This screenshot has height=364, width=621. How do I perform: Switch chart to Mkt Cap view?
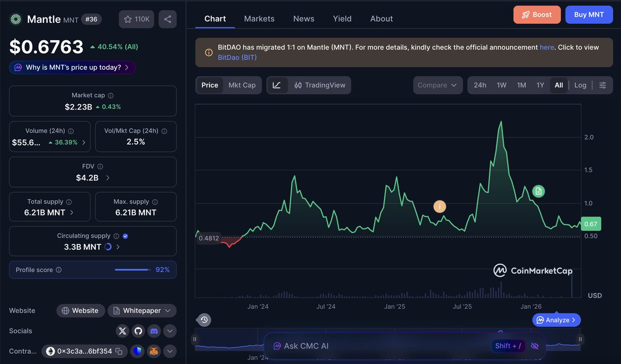pos(242,85)
